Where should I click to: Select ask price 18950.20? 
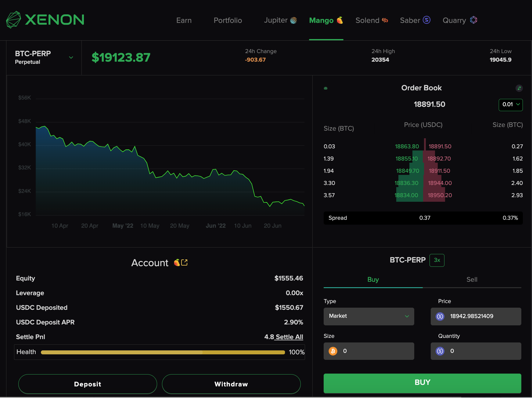pos(440,195)
